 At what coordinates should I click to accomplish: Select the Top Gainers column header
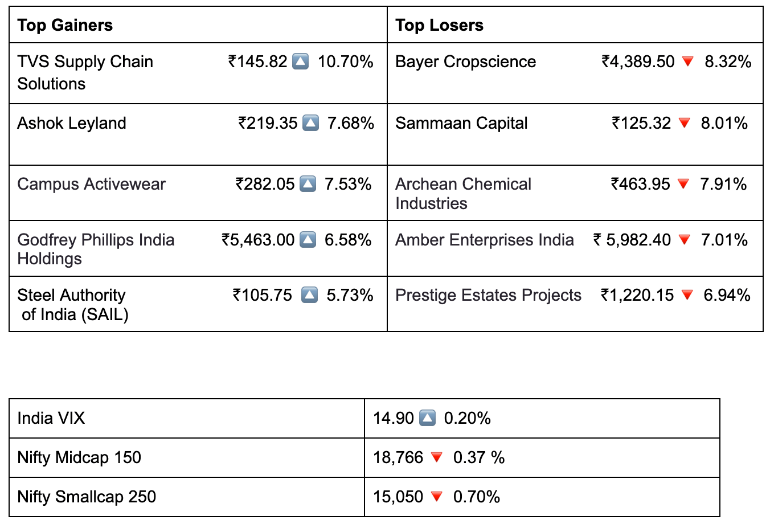[x=65, y=25]
